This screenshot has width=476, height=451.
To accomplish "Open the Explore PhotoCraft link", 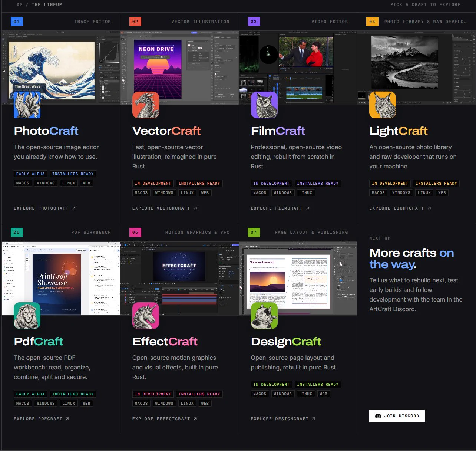I will coord(45,208).
